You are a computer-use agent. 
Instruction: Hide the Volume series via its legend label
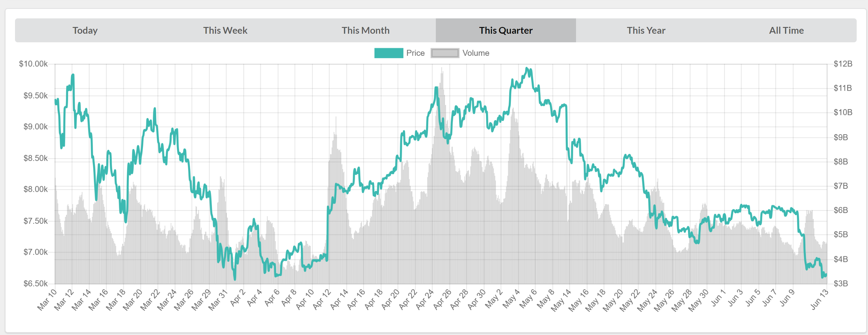[475, 53]
